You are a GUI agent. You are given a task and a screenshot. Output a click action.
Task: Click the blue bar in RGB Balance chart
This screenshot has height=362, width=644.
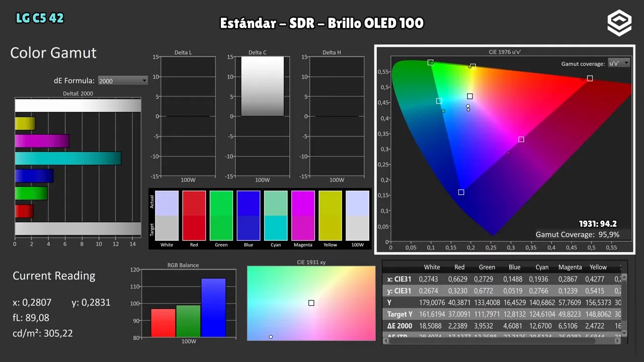click(213, 308)
